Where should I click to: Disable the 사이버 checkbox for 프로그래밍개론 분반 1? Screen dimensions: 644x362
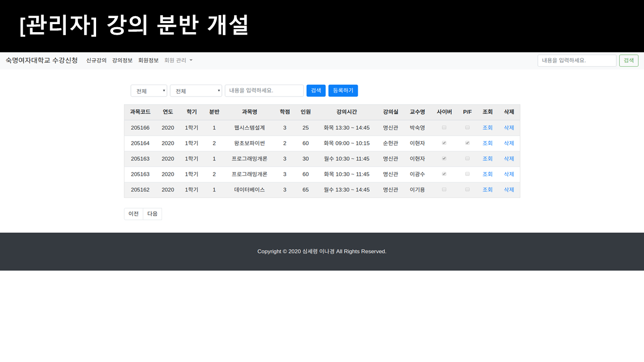[x=444, y=158]
